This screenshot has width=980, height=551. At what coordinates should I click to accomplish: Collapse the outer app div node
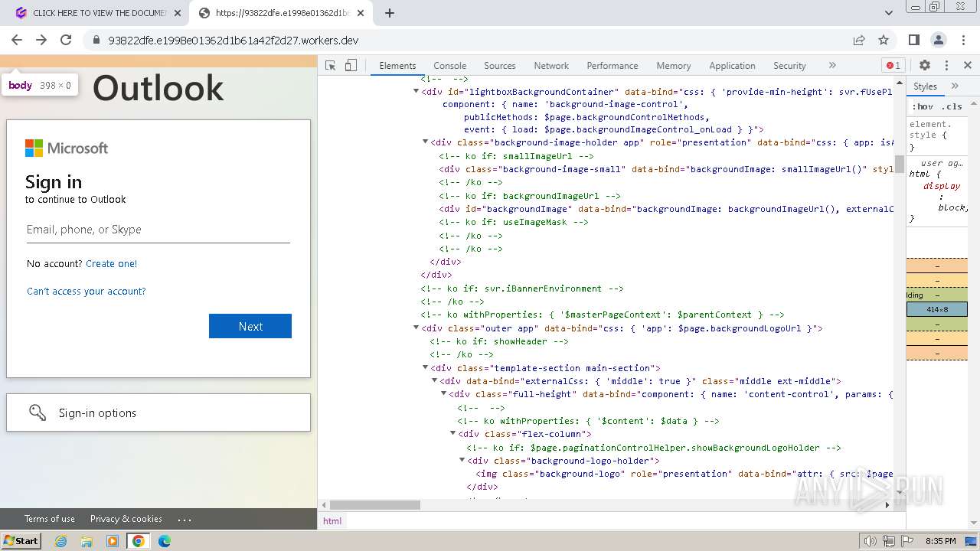(416, 328)
